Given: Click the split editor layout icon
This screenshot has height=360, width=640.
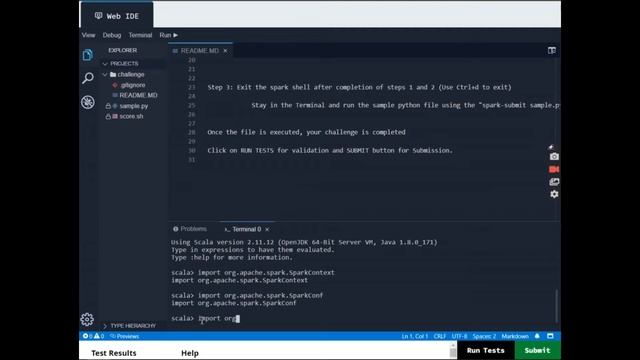Looking at the screenshot, I should tap(552, 51).
